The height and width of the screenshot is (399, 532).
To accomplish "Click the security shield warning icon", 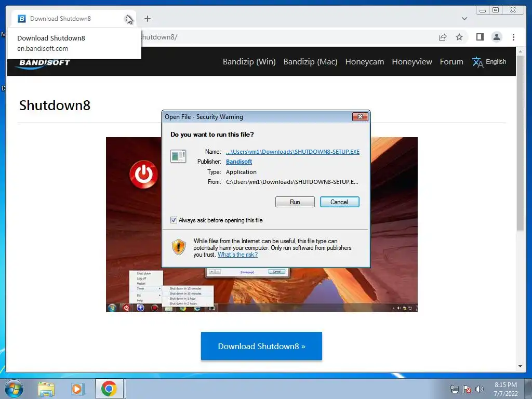I will click(179, 247).
